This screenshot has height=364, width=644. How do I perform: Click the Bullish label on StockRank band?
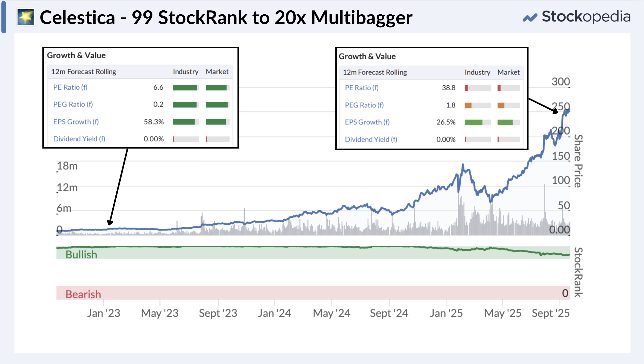click(81, 255)
